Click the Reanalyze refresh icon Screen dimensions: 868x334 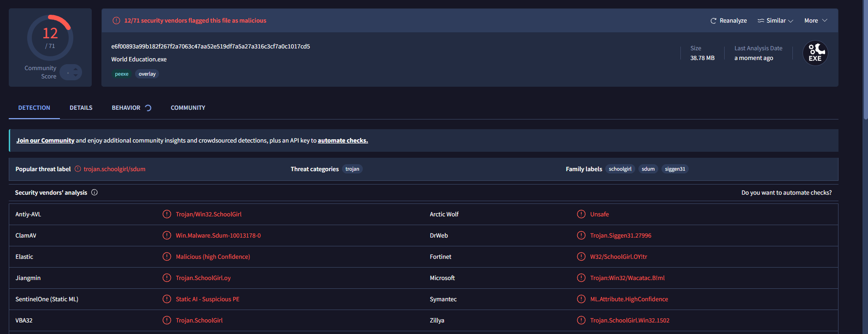tap(713, 21)
